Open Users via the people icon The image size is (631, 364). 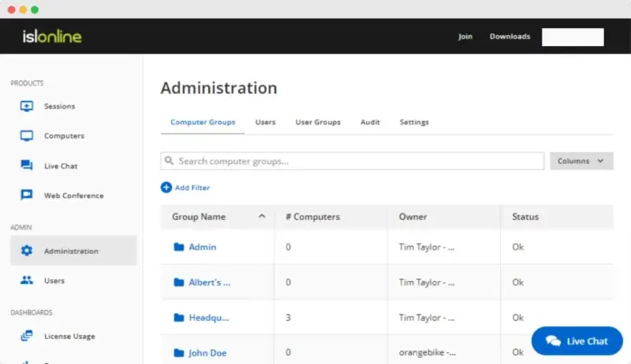coord(27,280)
